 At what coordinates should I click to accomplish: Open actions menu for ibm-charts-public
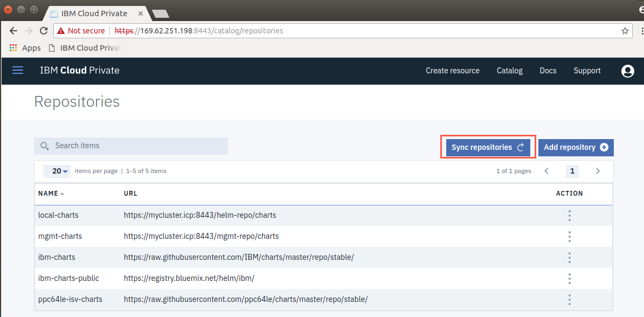[569, 278]
